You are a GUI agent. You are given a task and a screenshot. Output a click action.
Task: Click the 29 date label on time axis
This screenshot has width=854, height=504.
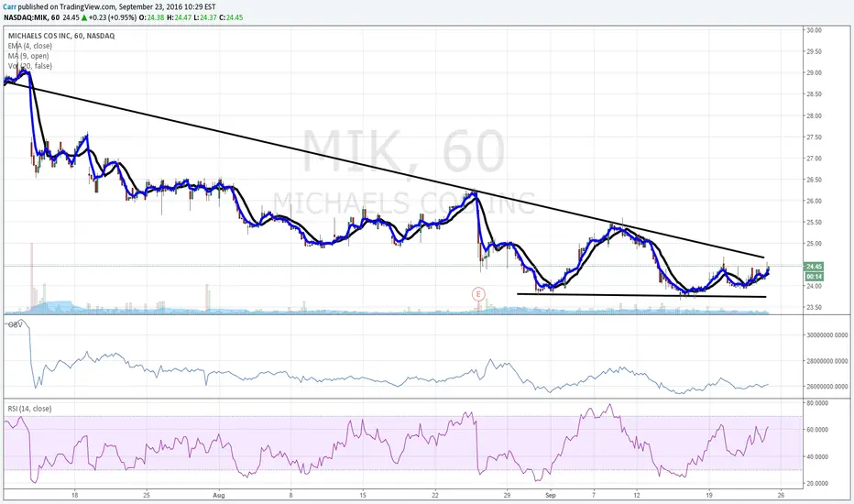507,495
